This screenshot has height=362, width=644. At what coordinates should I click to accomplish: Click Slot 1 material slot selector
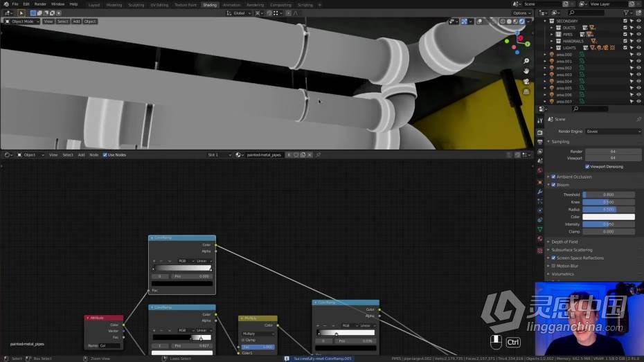tap(219, 155)
